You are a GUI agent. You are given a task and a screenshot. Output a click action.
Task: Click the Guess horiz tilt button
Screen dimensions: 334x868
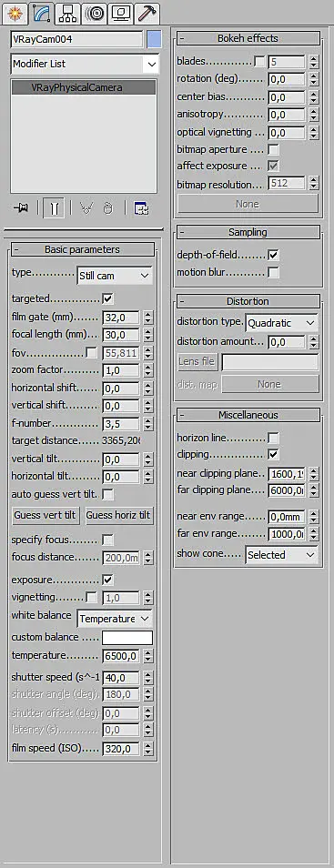[119, 515]
